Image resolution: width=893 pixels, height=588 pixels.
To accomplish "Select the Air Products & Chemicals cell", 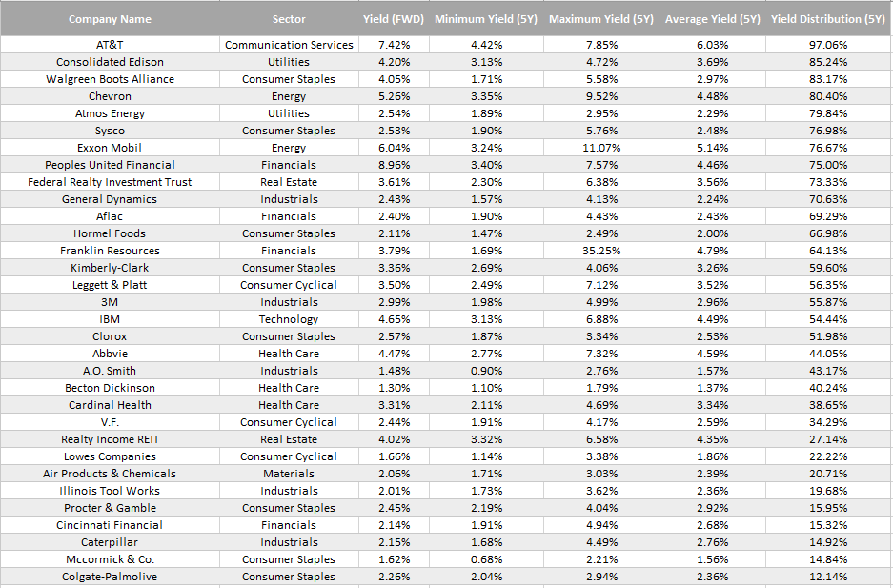I will (x=110, y=474).
